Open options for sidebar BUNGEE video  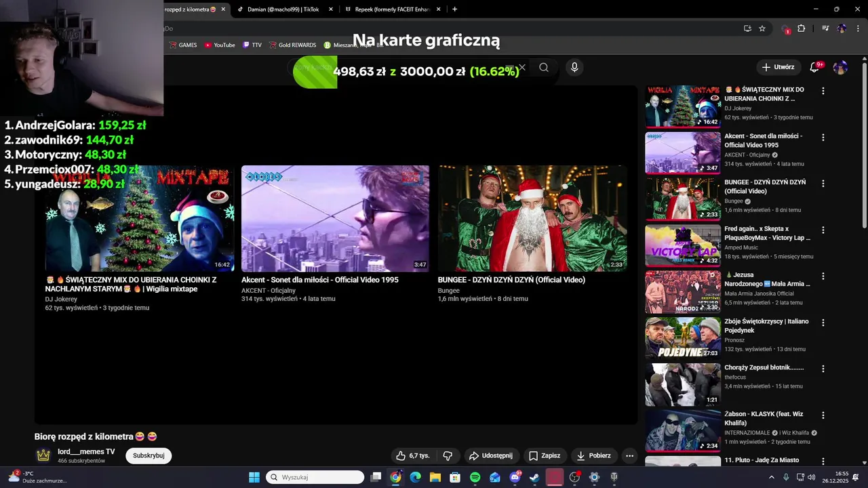823,184
